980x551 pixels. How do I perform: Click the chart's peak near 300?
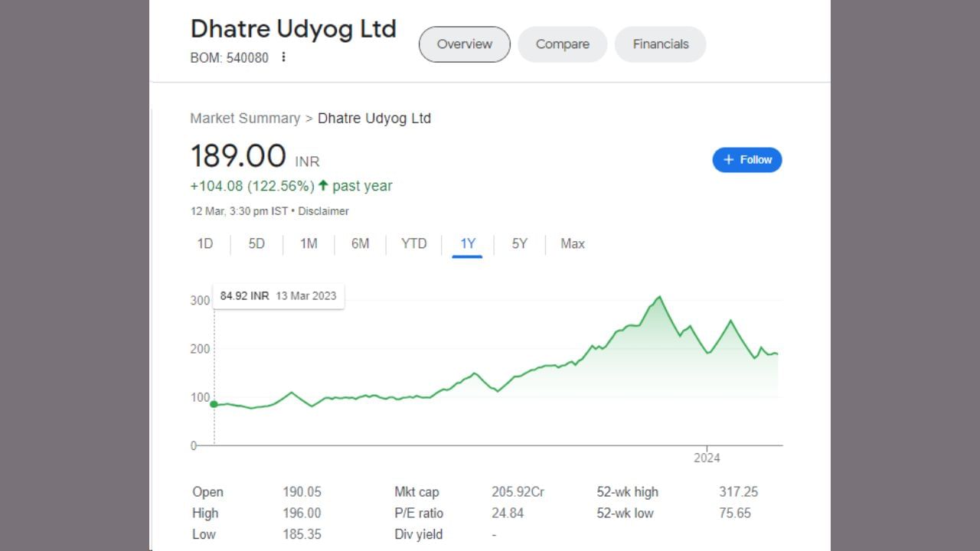pos(660,297)
